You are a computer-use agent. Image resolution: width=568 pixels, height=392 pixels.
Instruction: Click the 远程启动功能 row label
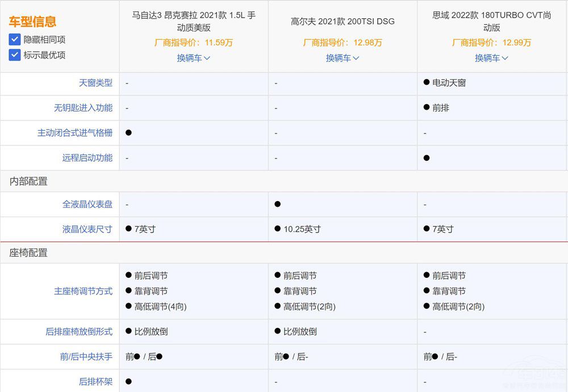point(87,158)
